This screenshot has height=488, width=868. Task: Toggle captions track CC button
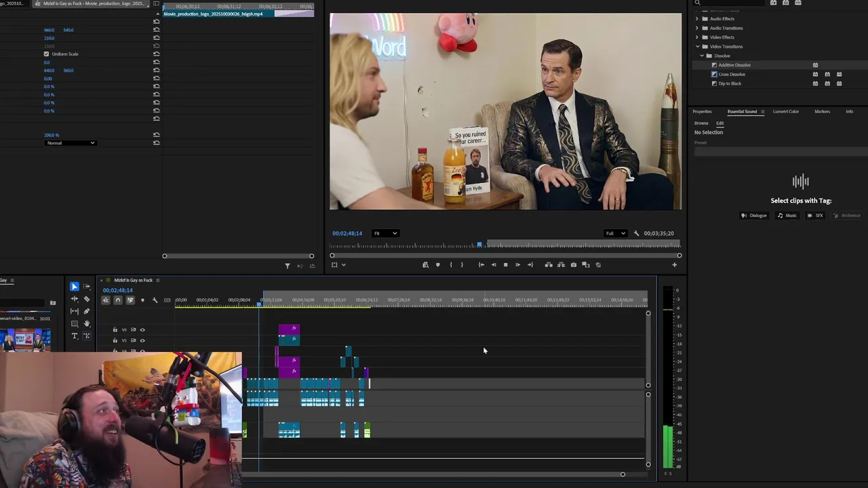tap(167, 300)
